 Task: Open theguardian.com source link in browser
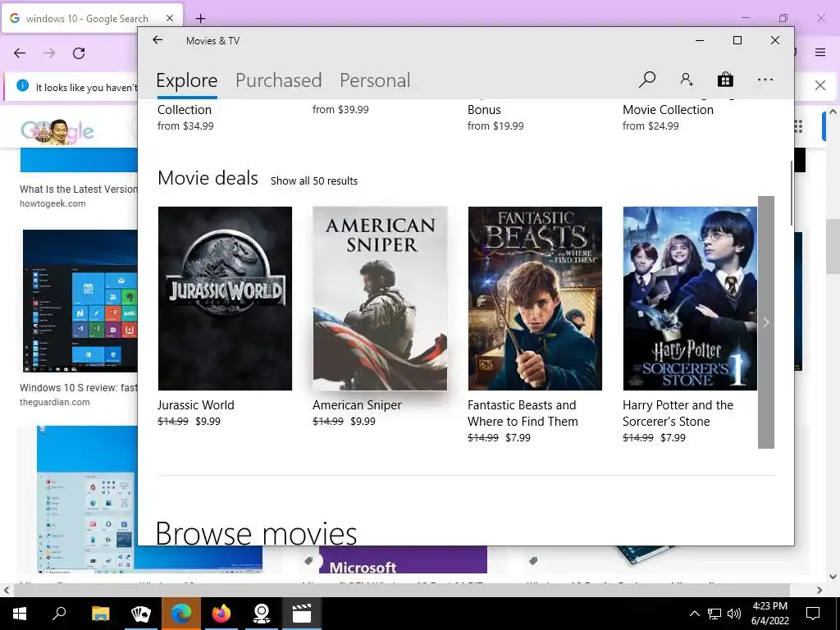(x=55, y=402)
